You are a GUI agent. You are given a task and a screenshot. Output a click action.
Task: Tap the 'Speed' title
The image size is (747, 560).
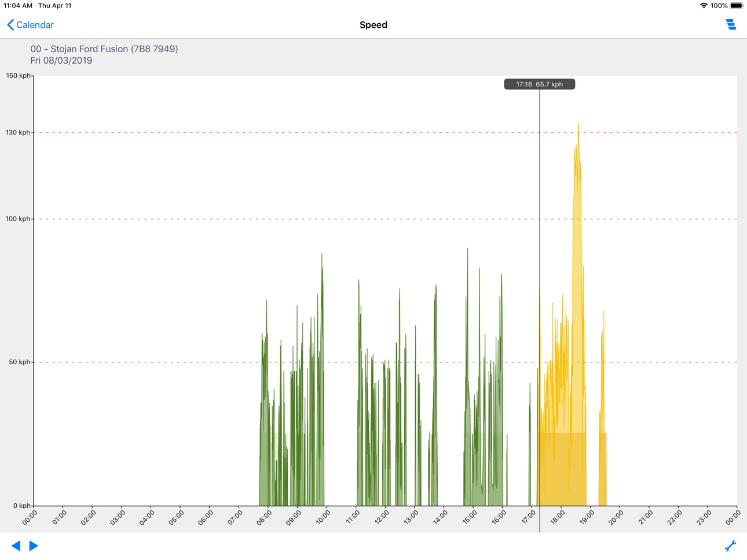[373, 25]
